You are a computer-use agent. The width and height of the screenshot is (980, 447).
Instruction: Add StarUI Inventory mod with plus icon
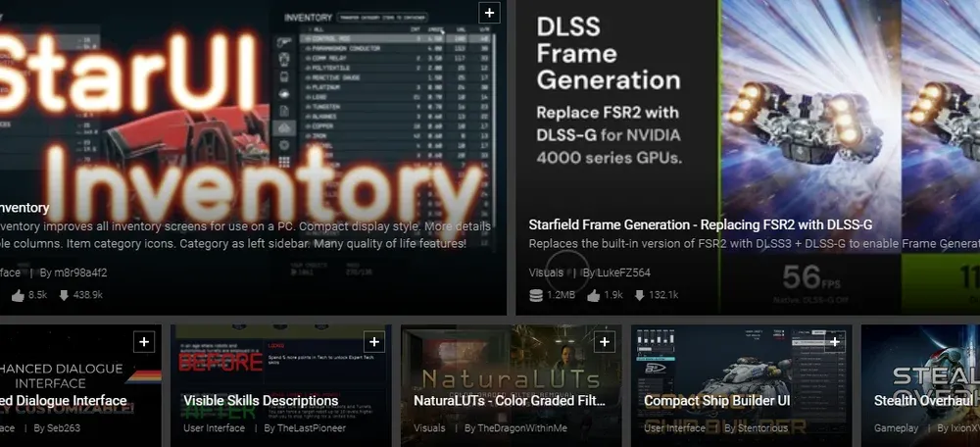[489, 13]
